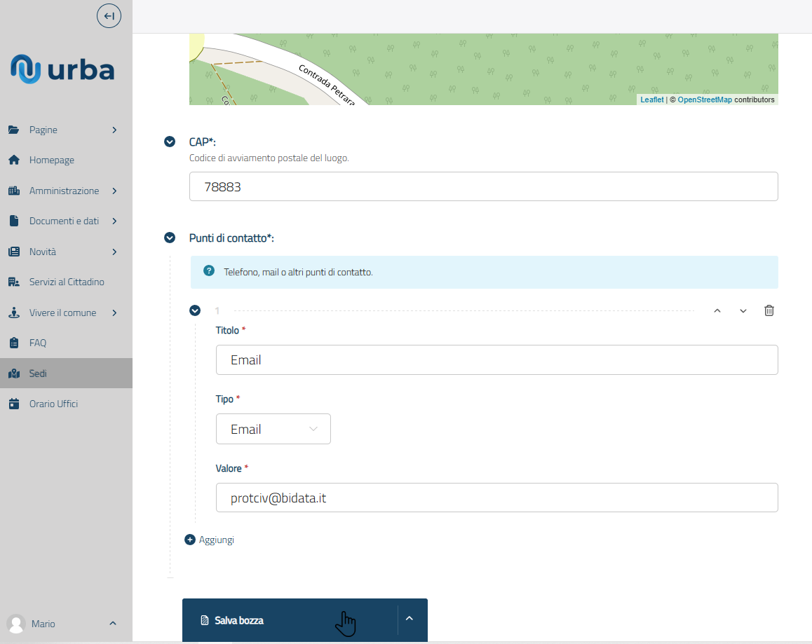The width and height of the screenshot is (812, 644).
Task: Collapse contact point item 1
Action: (195, 310)
